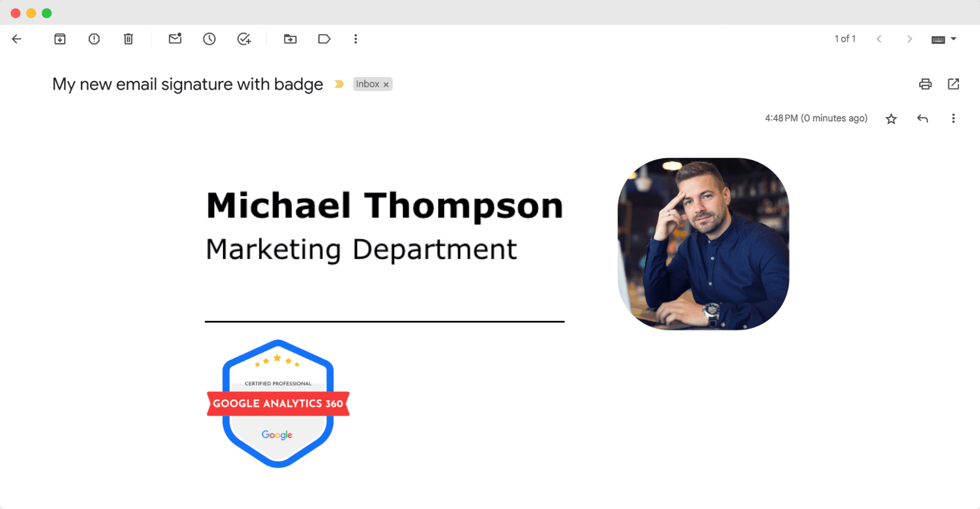The height and width of the screenshot is (509, 980).
Task: Report this email as spam
Action: pos(94,39)
